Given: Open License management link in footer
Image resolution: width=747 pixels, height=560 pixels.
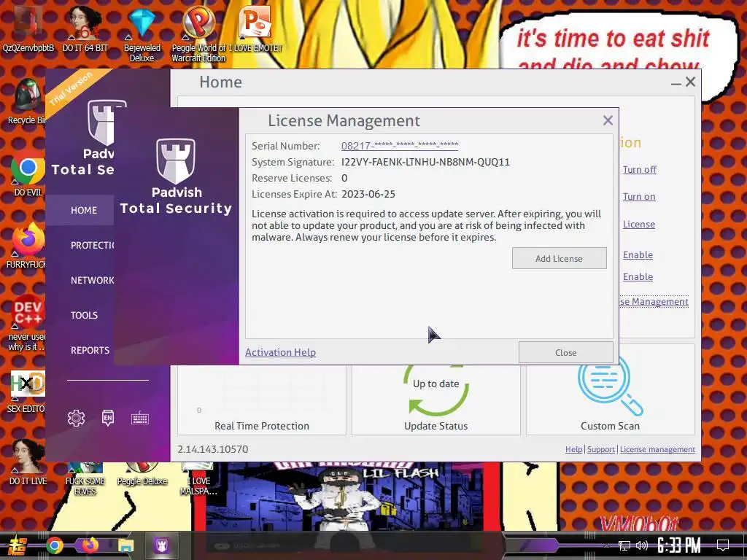Looking at the screenshot, I should [657, 449].
